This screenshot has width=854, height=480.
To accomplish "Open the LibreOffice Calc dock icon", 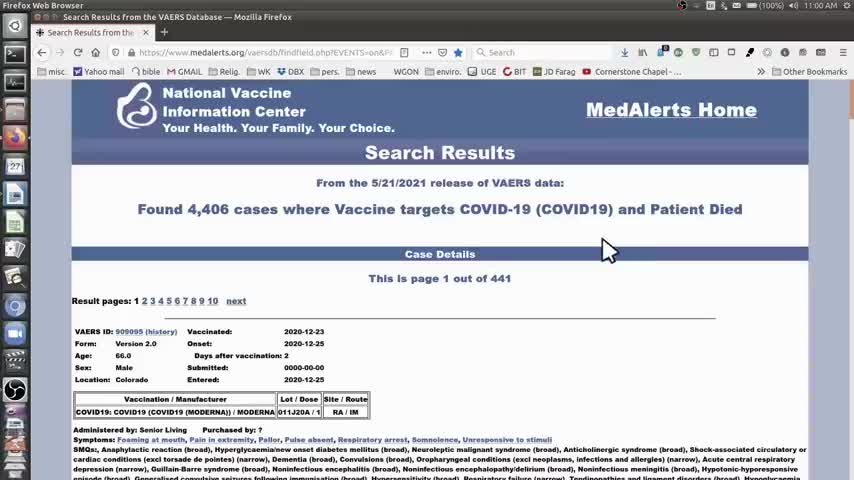I will tap(15, 222).
